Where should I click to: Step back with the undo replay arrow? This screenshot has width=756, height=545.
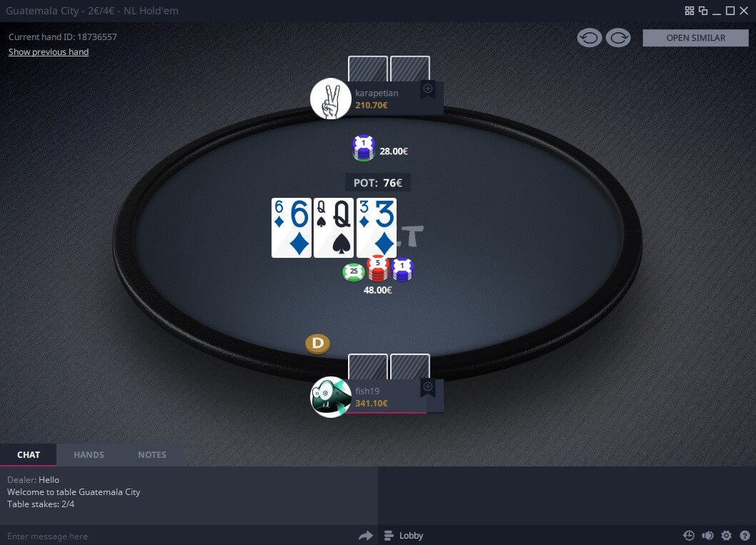coord(590,38)
